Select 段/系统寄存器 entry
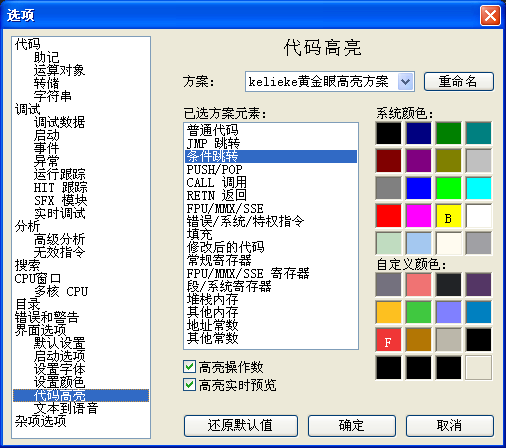The image size is (506, 448). point(271,286)
